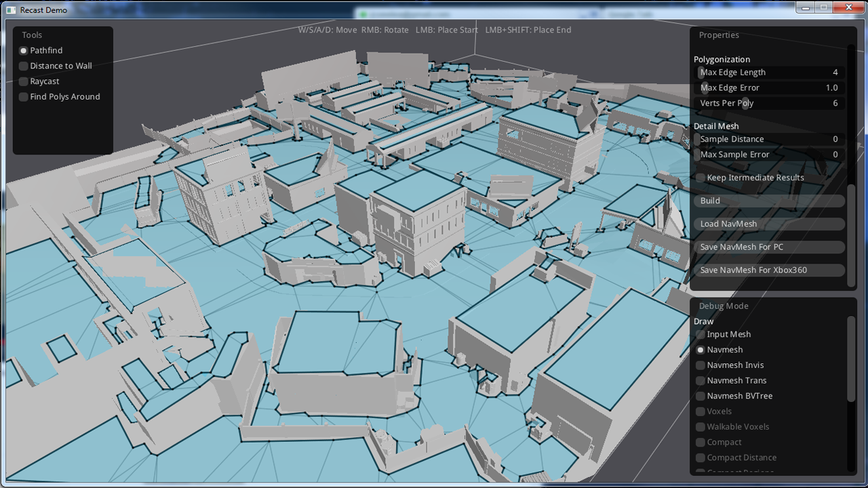Enable Keep Itermediate Results
868x488 pixels.
coord(700,178)
